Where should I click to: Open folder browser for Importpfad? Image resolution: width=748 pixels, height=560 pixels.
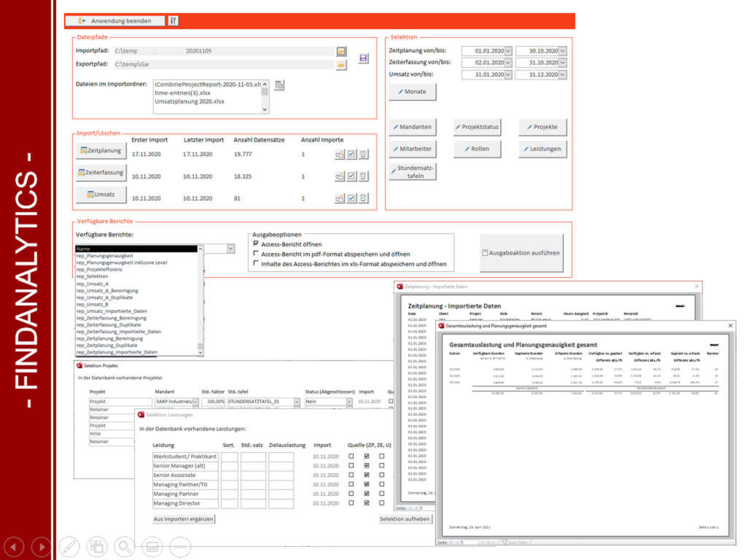[341, 51]
